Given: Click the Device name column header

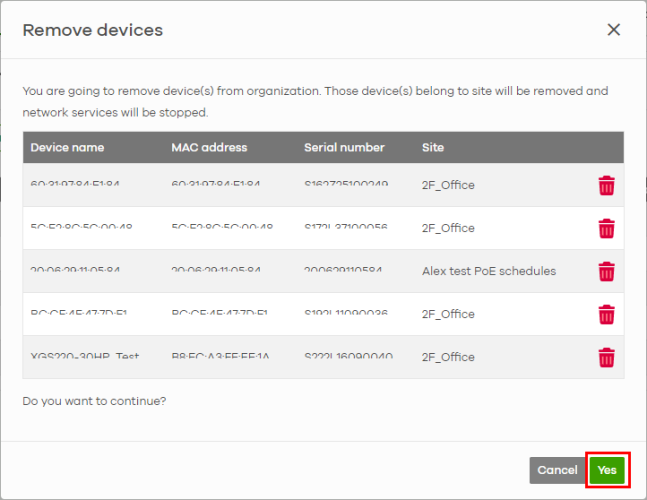Looking at the screenshot, I should click(x=67, y=148).
